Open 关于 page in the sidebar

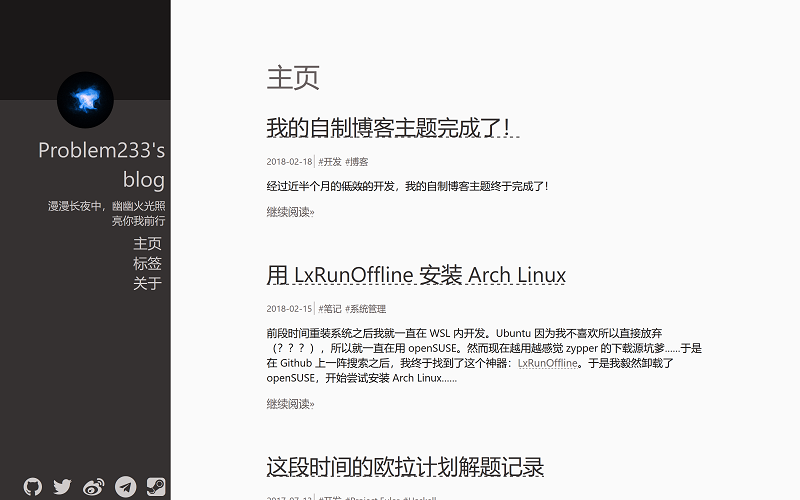147,284
